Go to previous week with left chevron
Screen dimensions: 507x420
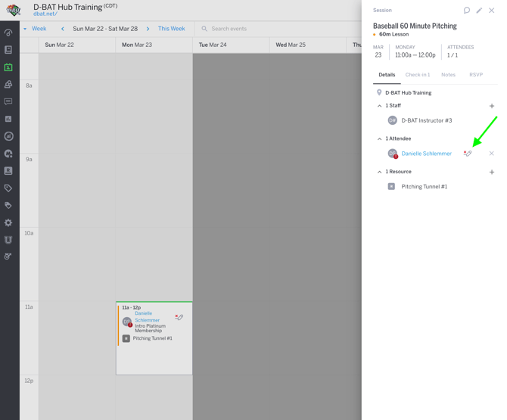(63, 29)
